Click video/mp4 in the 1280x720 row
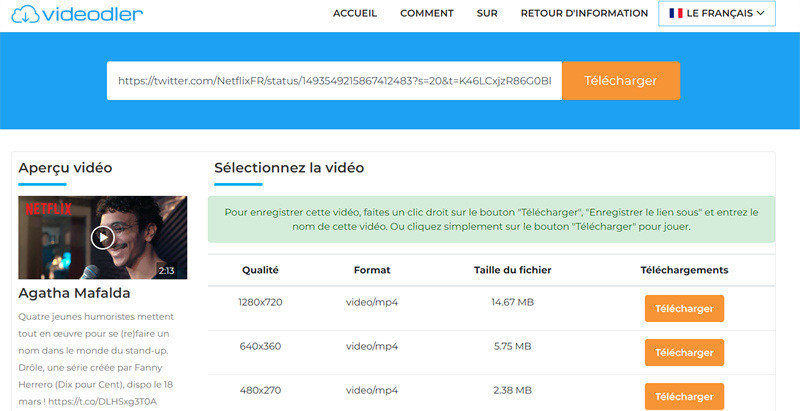Image resolution: width=800 pixels, height=411 pixels. click(x=372, y=302)
